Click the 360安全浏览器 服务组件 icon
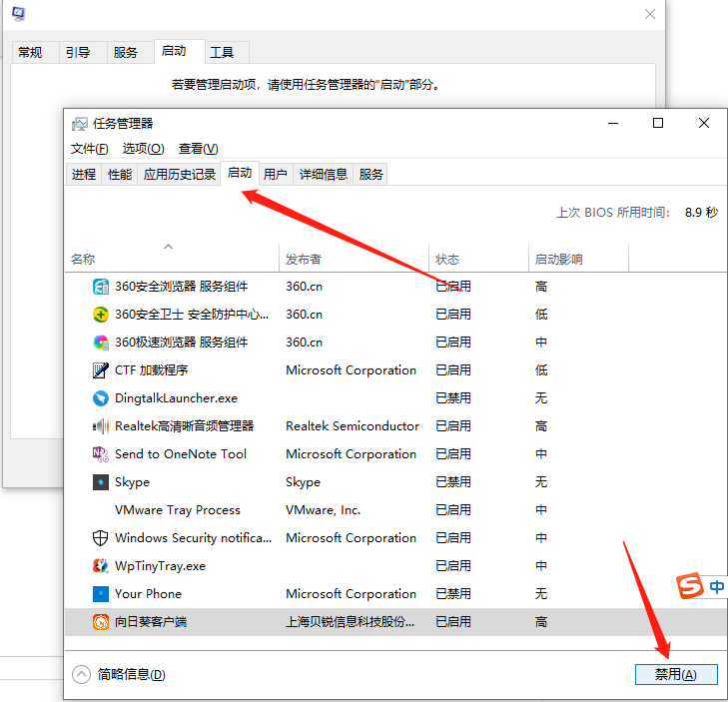 (100, 287)
